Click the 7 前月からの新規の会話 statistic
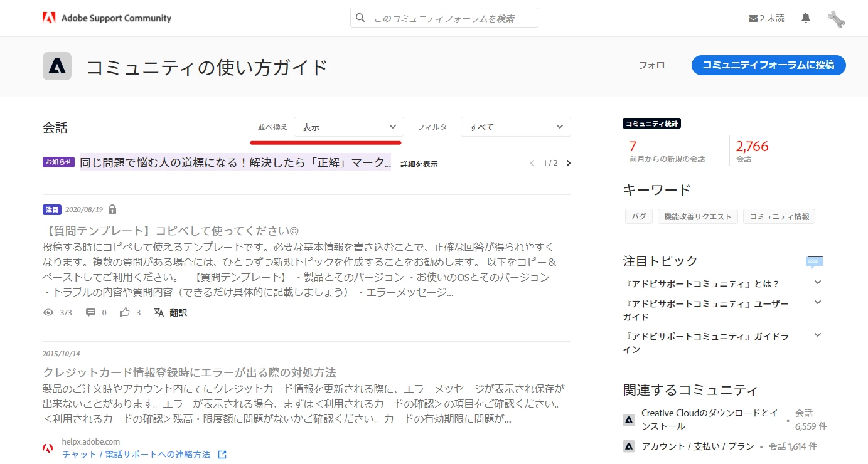868x464 pixels. (667, 151)
